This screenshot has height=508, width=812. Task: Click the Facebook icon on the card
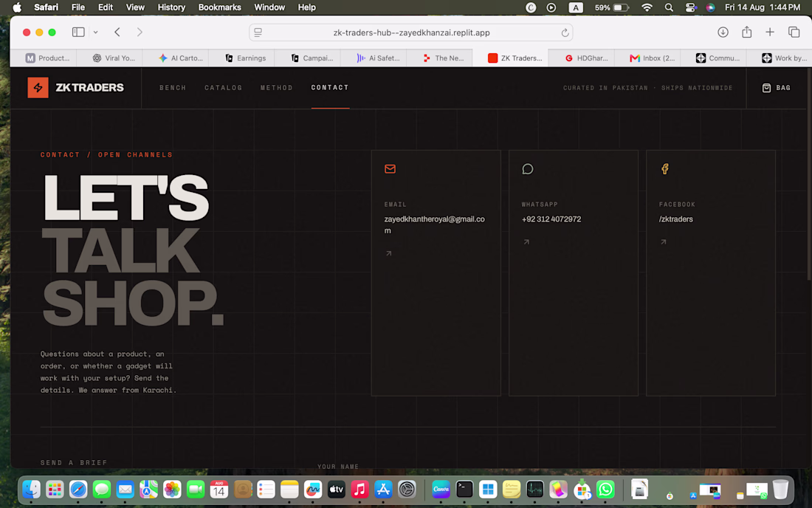tap(665, 169)
